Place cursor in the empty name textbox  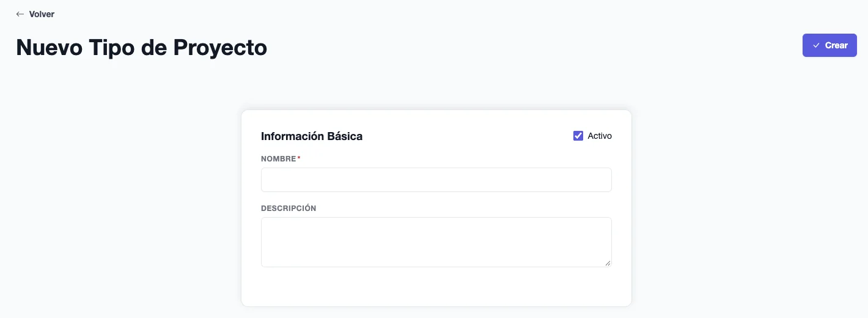click(x=436, y=180)
